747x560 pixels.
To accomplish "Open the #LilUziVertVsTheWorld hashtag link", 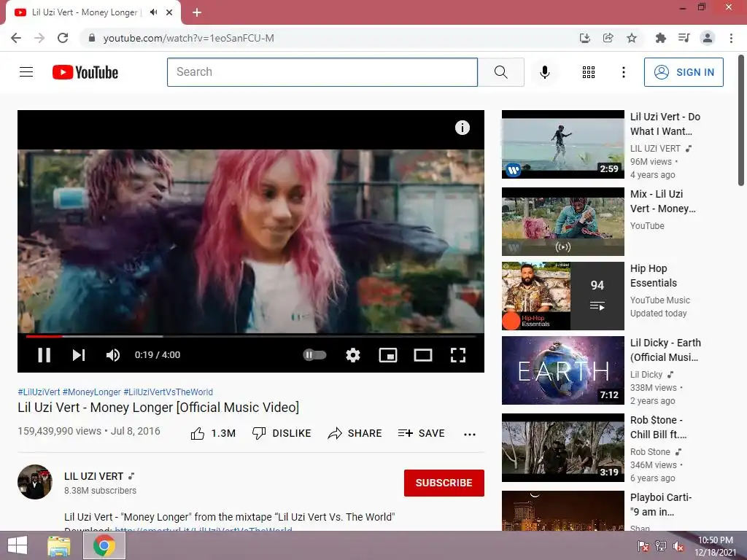I will pyautogui.click(x=169, y=392).
